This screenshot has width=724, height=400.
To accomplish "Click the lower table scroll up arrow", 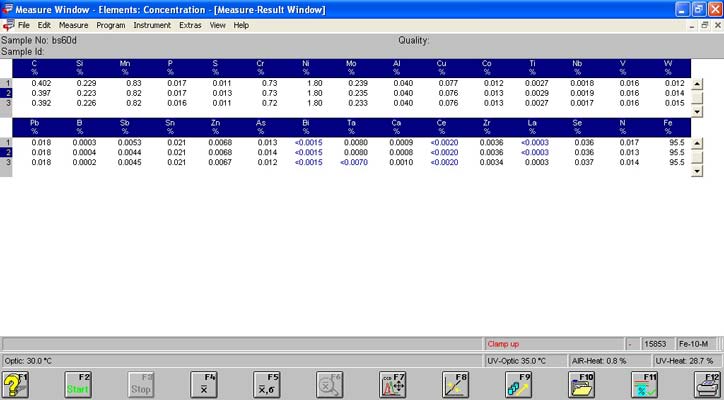I will (x=697, y=143).
